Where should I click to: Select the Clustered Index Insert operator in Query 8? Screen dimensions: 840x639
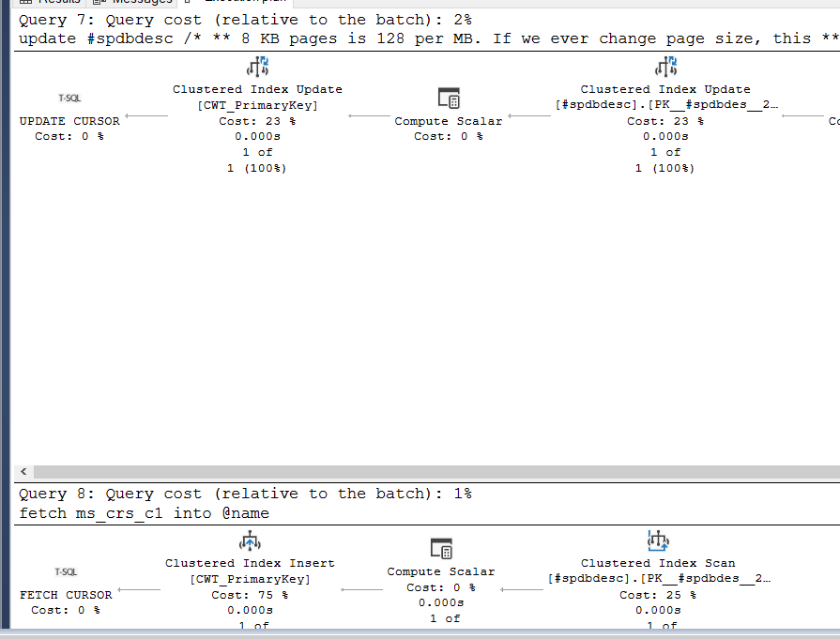[x=250, y=540]
